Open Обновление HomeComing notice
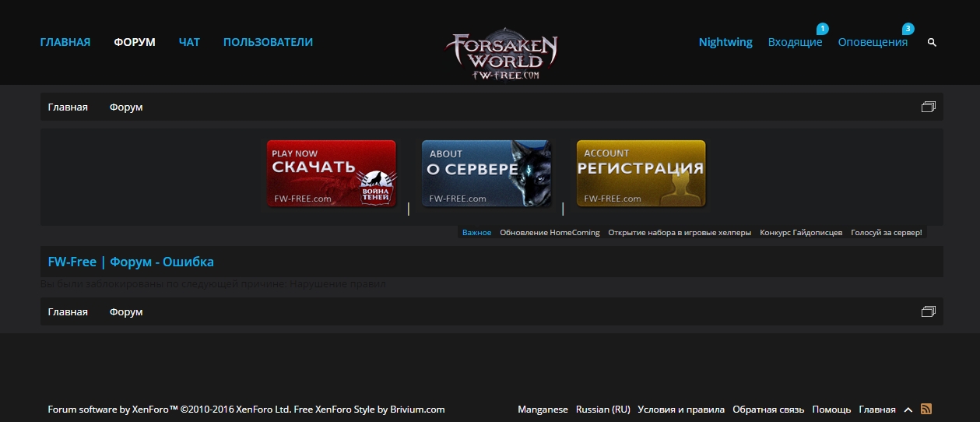This screenshot has height=422, width=980. [x=550, y=232]
